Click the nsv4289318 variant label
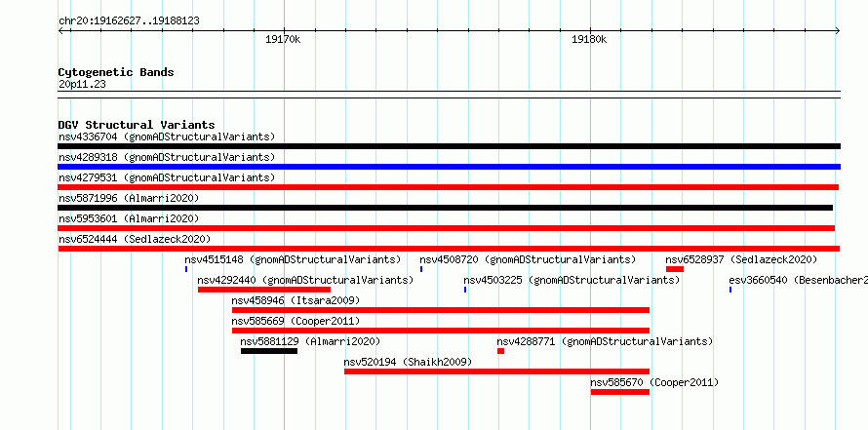 pyautogui.click(x=167, y=157)
